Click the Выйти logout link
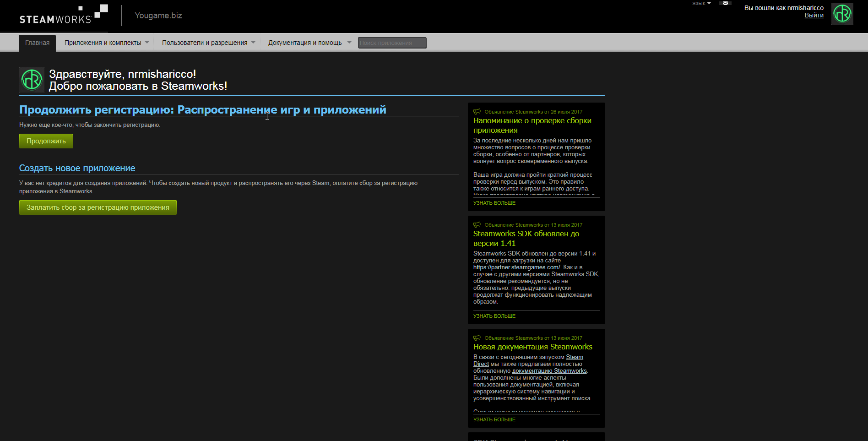Viewport: 868px width, 441px height. (x=814, y=16)
